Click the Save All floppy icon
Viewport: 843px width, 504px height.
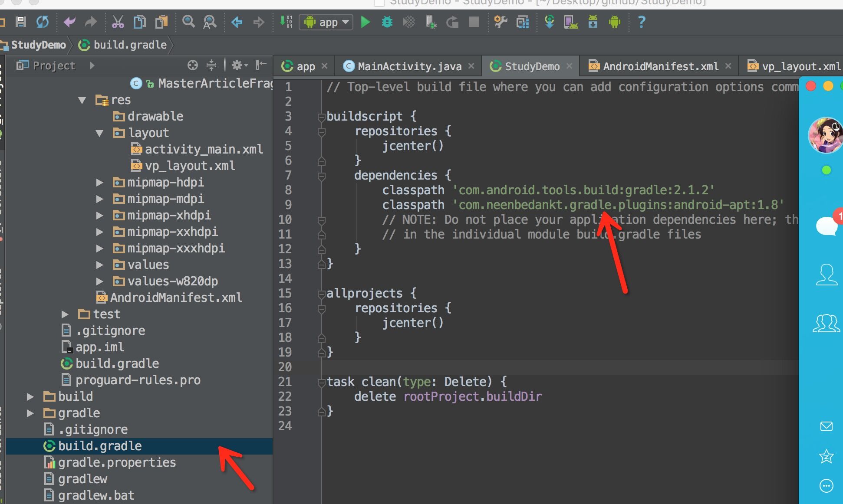[x=20, y=22]
